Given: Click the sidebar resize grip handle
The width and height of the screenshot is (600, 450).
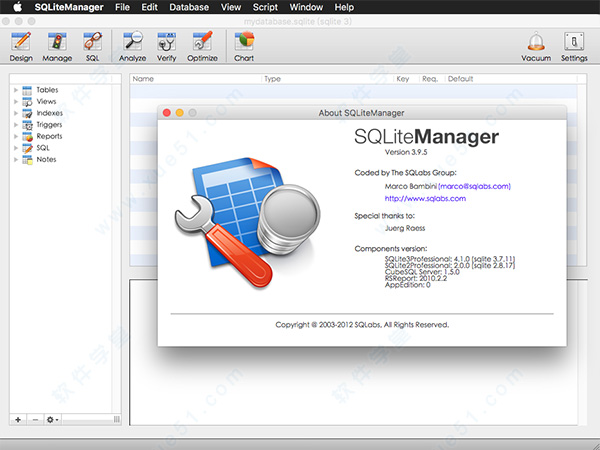Looking at the screenshot, I should [x=117, y=420].
